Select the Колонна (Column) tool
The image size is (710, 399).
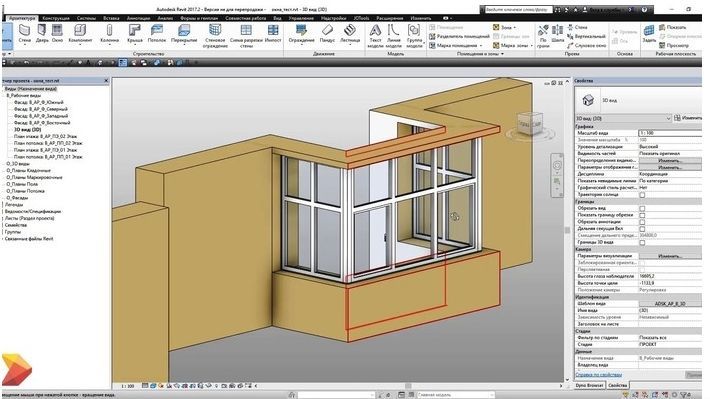coord(109,34)
